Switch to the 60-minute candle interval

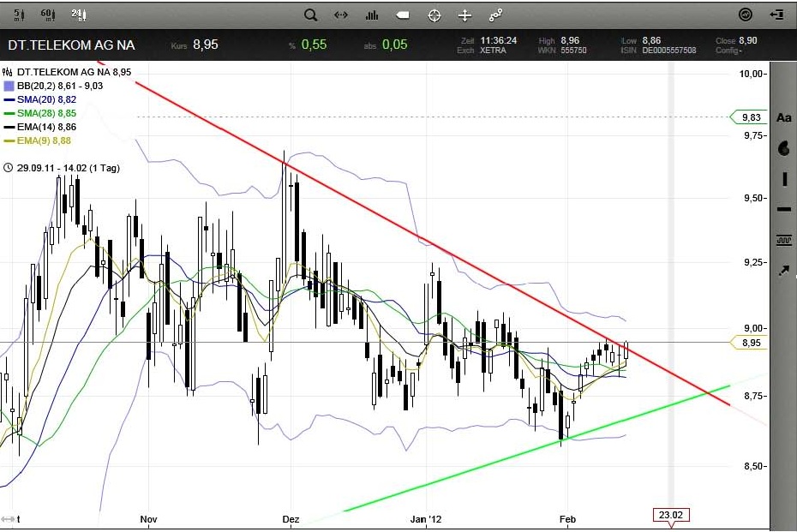coord(48,15)
